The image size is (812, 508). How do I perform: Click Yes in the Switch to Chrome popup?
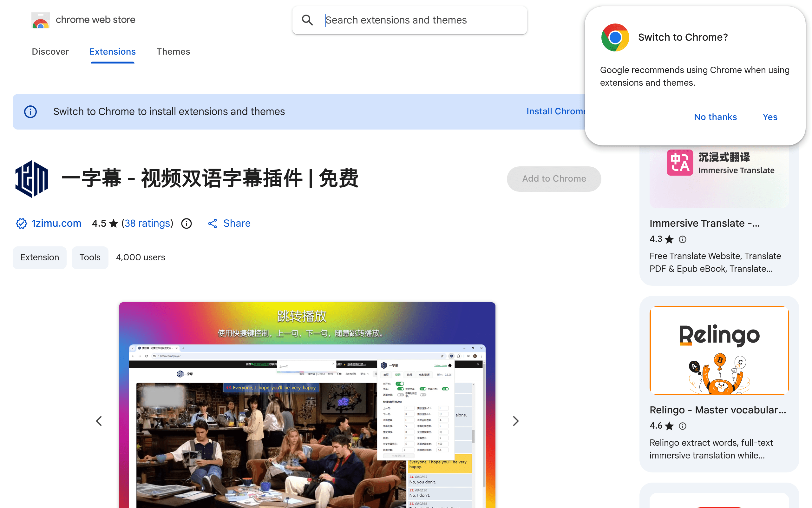770,117
